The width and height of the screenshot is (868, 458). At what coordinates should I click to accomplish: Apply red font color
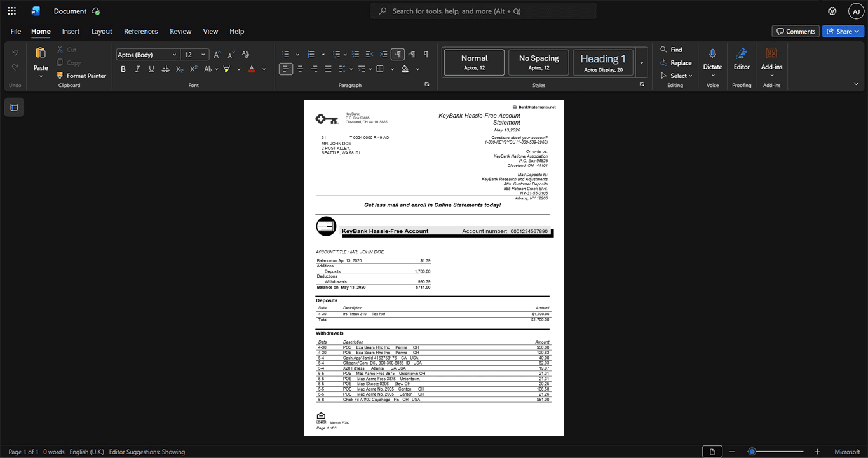point(252,69)
